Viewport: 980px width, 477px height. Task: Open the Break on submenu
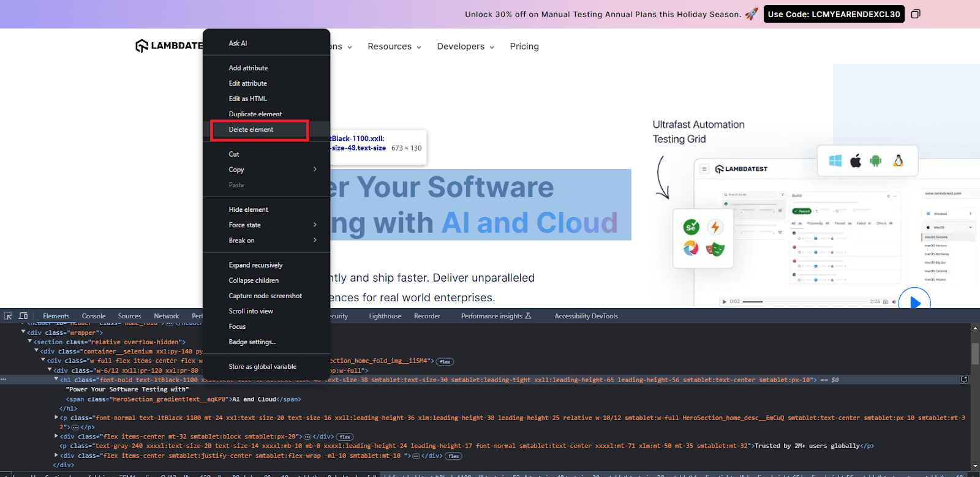point(266,241)
